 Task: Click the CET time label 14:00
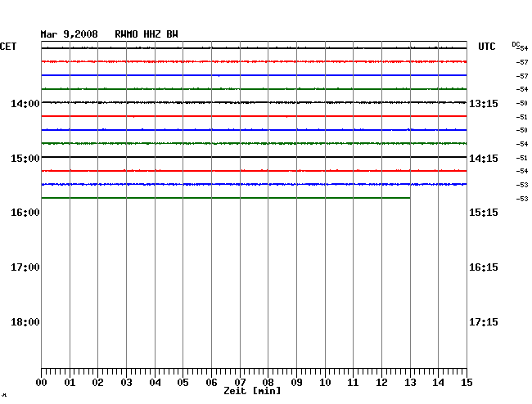tap(25, 103)
